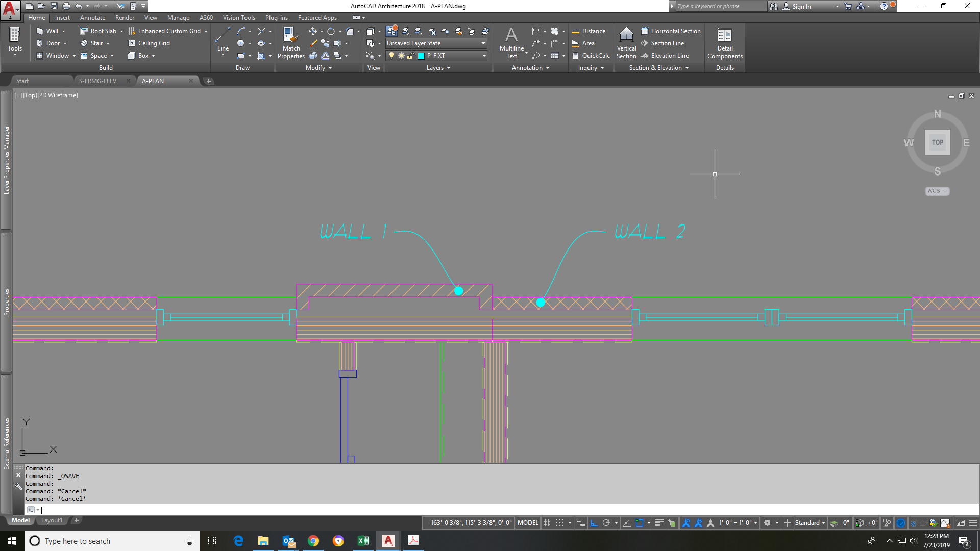Open the Layer Properties Manager icon
980x551 pixels.
[391, 31]
